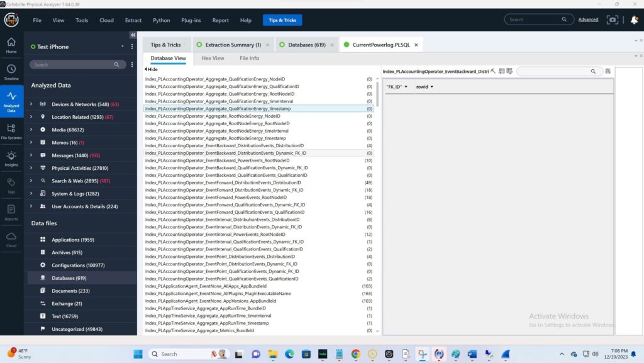Image resolution: width=644 pixels, height=363 pixels.
Task: Open Microsoft Word from the taskbar
Action: [472, 354]
